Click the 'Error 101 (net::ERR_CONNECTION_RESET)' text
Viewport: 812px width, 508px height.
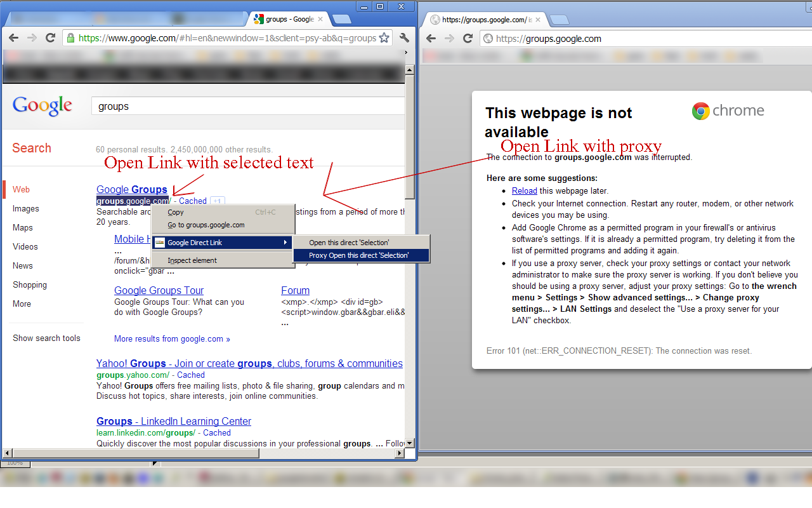click(619, 351)
